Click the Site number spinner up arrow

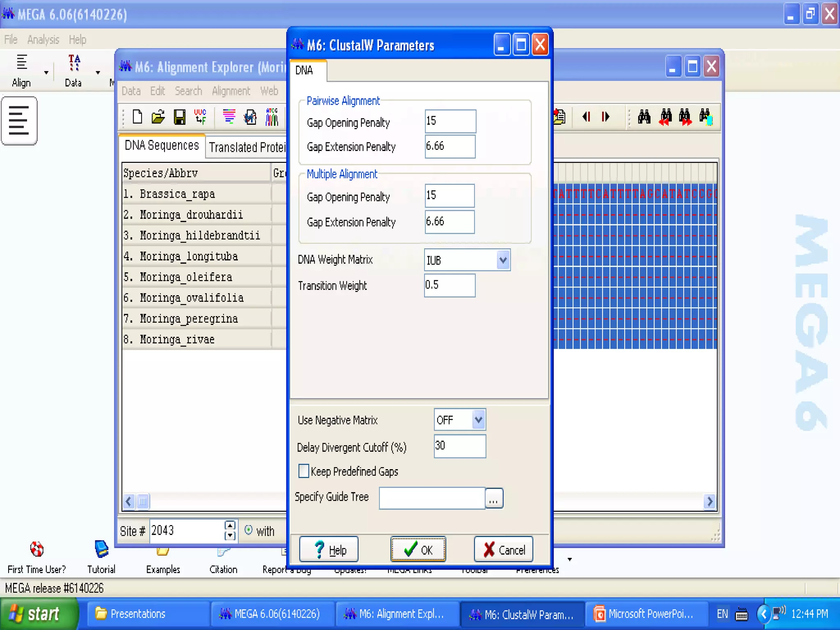pyautogui.click(x=230, y=526)
